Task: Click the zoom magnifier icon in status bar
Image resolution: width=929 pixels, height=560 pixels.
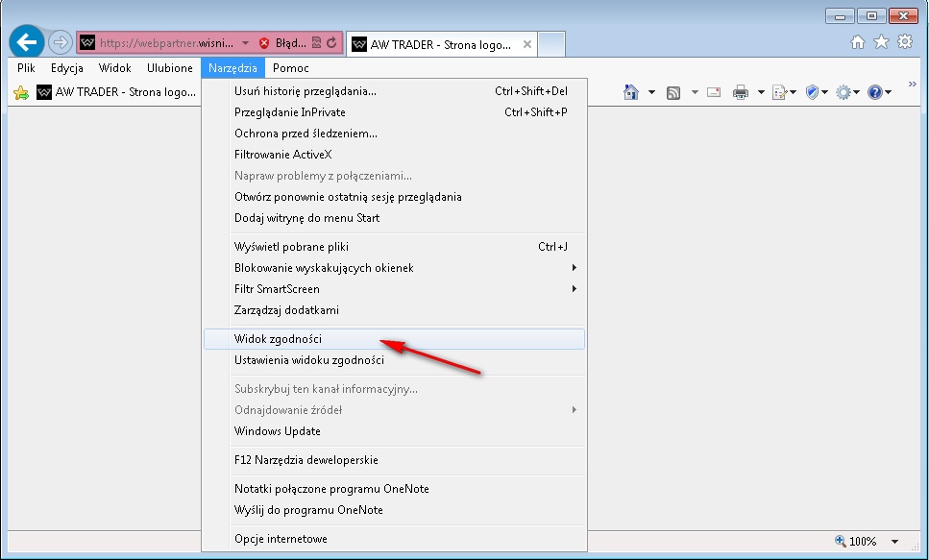Action: click(840, 541)
